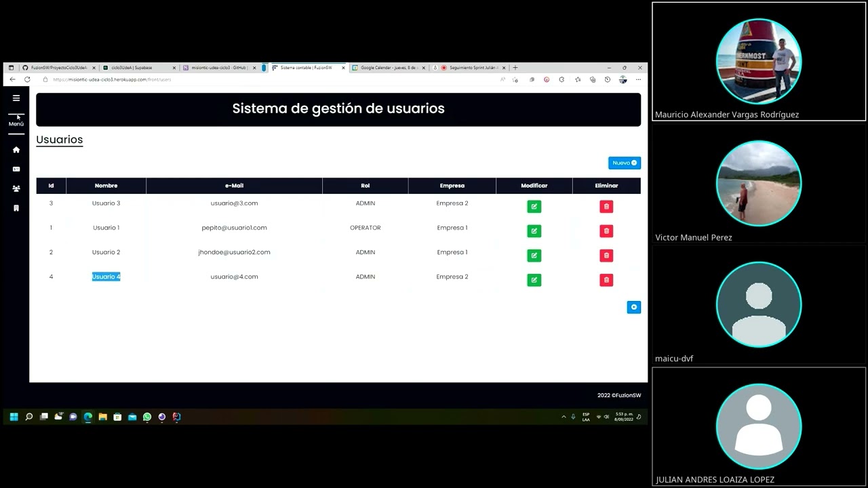Viewport: 868px width, 488px height.
Task: Edit Usuario 2 with green modify button
Action: [x=534, y=256]
